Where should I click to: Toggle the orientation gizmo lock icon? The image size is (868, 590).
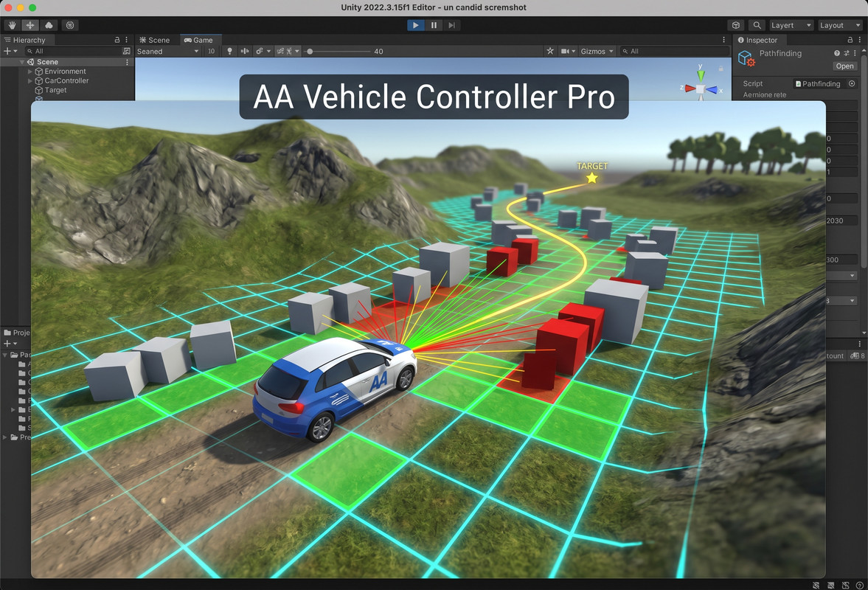coord(721,69)
